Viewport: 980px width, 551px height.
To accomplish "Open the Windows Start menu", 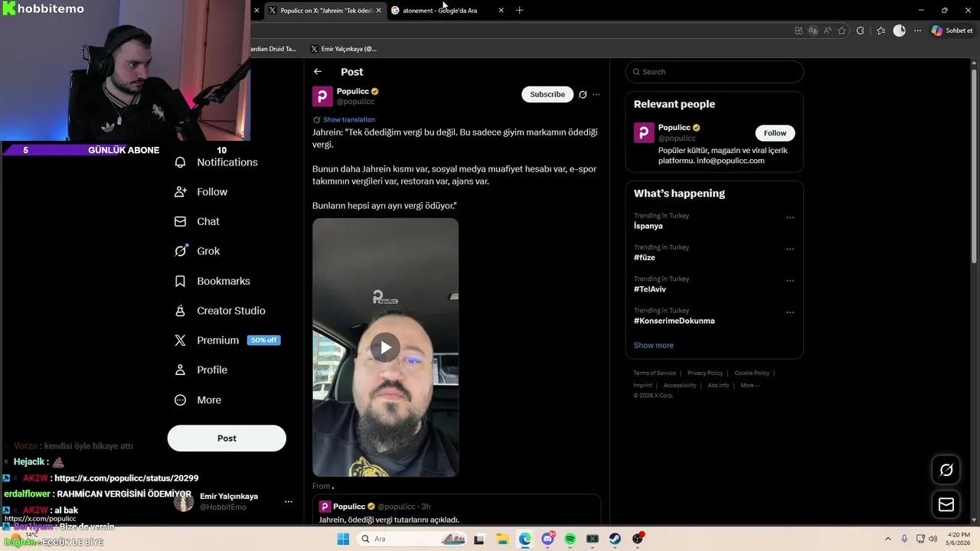I will pos(343,539).
